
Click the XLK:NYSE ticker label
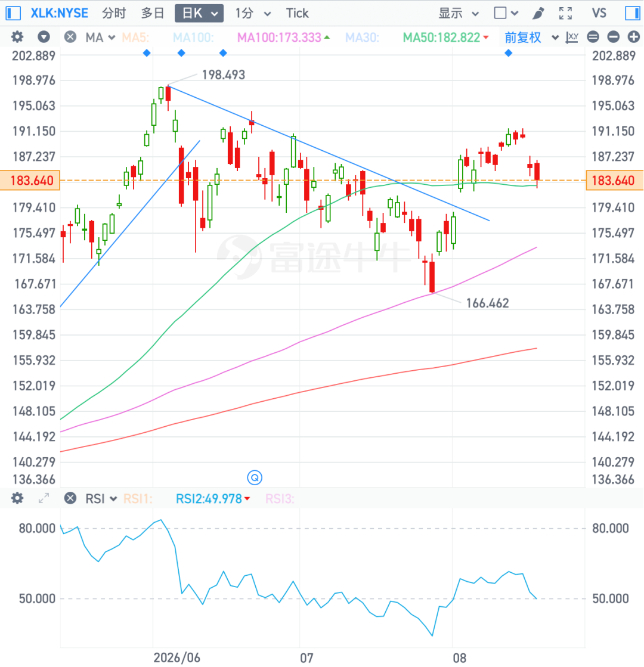coord(60,13)
